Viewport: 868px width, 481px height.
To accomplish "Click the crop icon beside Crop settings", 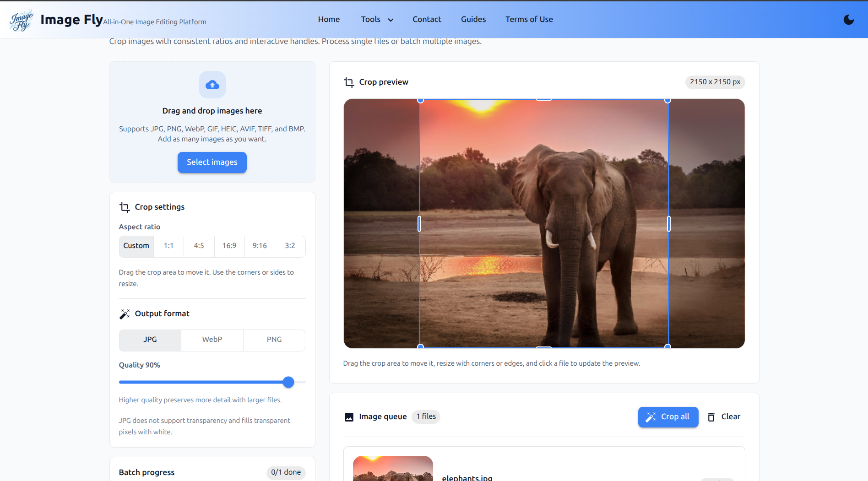I will point(125,207).
